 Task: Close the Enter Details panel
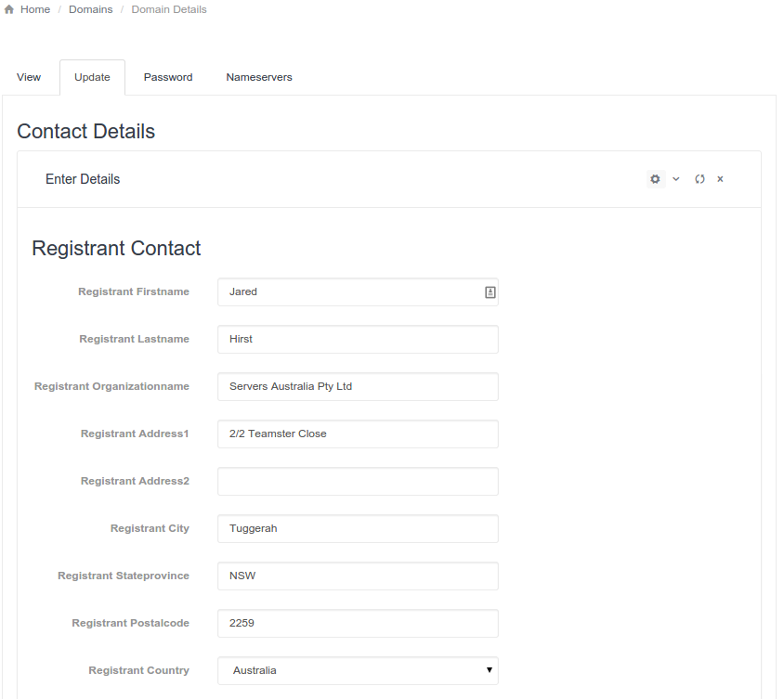(x=720, y=179)
